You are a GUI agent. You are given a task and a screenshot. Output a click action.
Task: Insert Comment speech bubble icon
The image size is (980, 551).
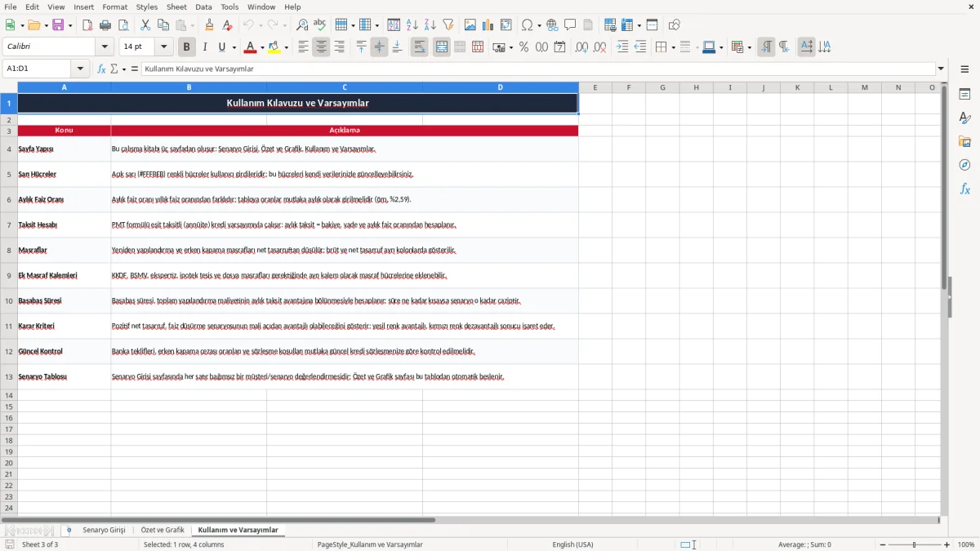(571, 25)
